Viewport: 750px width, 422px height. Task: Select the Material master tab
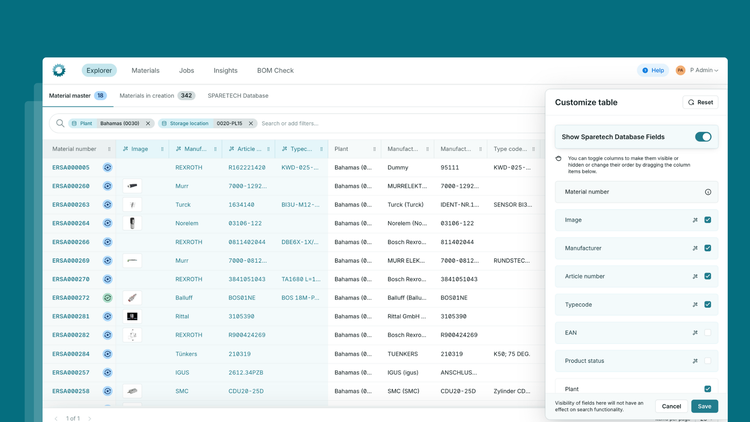coord(77,96)
